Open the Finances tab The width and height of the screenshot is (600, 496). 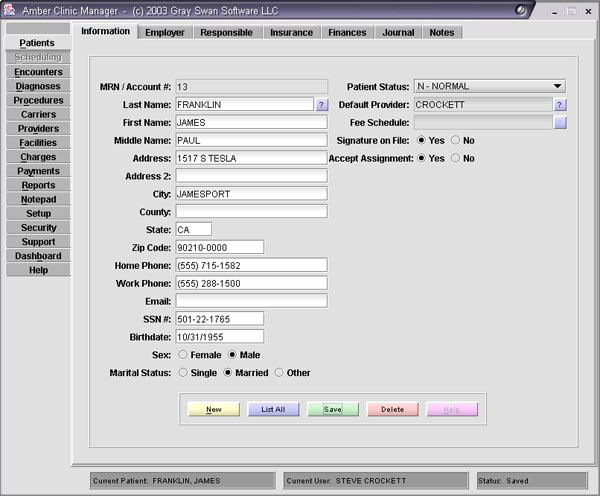[x=347, y=32]
